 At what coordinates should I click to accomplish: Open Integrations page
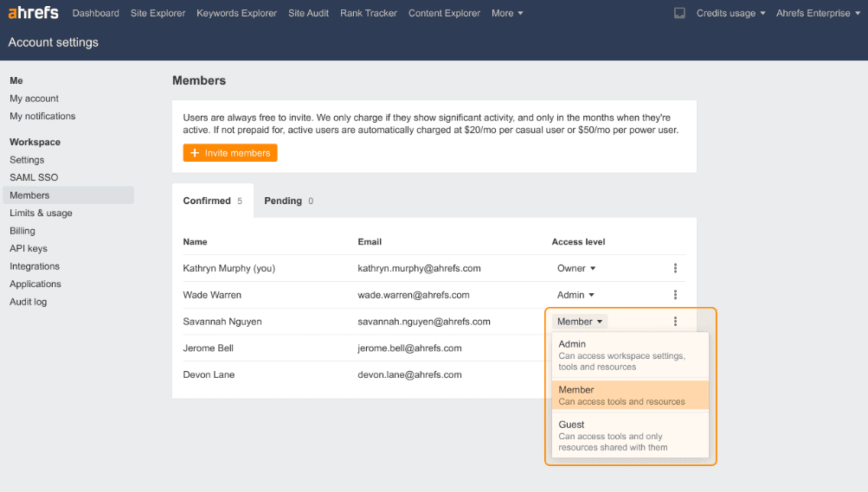pyautogui.click(x=35, y=266)
